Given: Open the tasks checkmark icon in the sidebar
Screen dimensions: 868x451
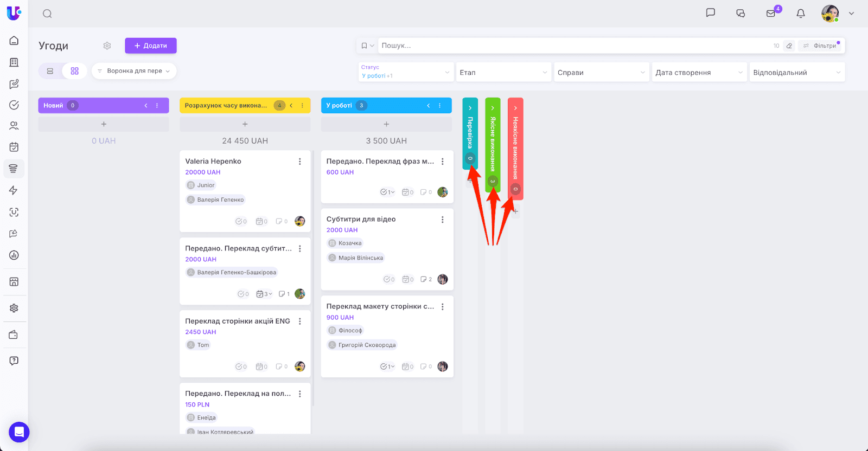Looking at the screenshot, I should pyautogui.click(x=14, y=105).
